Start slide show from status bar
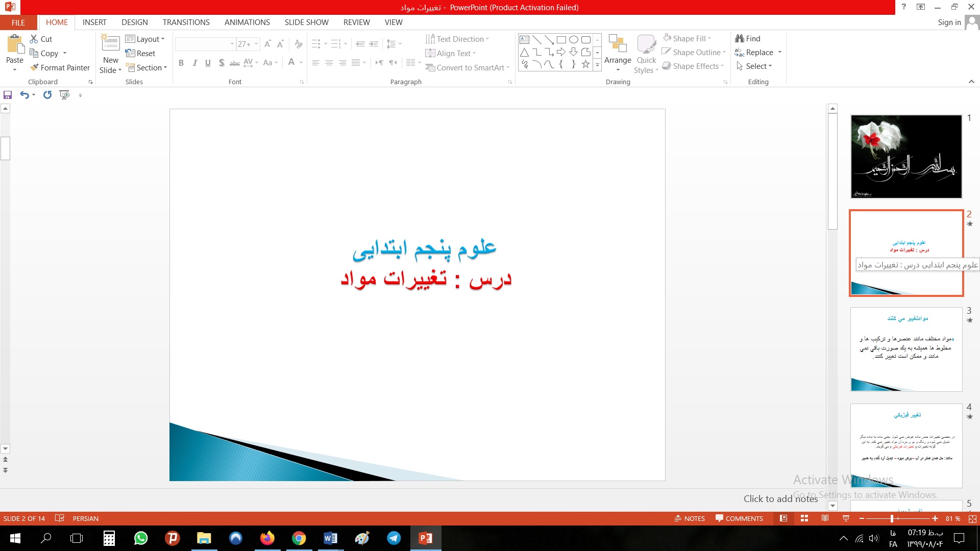Viewport: 980px width, 551px height. click(846, 518)
